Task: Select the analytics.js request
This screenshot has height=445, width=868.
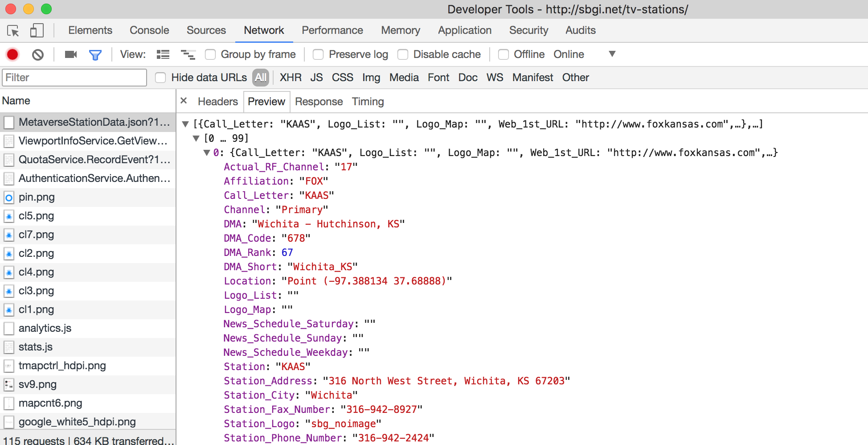Action: [45, 328]
